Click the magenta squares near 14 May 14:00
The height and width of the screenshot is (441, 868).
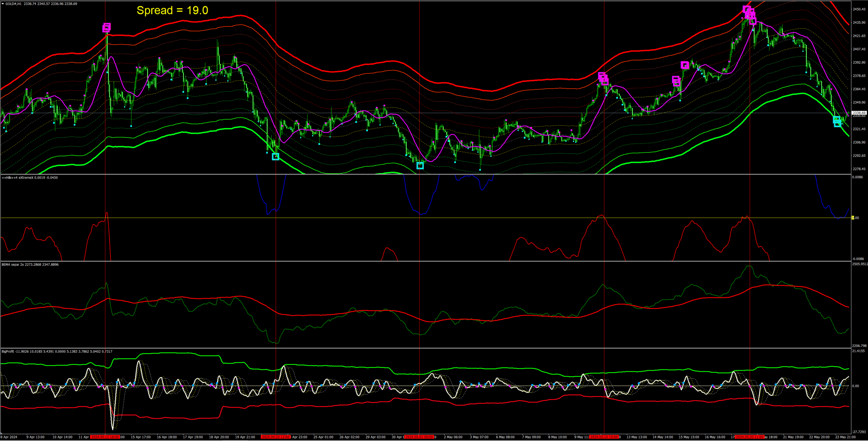pyautogui.click(x=676, y=81)
